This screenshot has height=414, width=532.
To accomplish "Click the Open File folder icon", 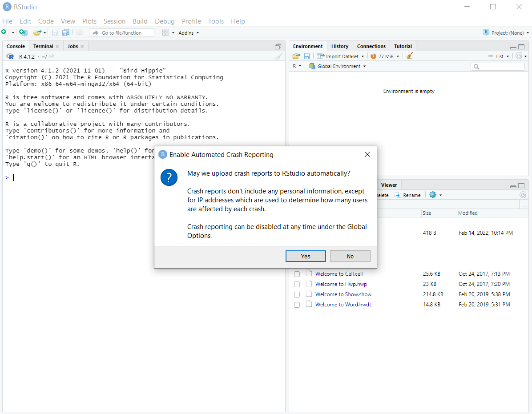I will 37,32.
